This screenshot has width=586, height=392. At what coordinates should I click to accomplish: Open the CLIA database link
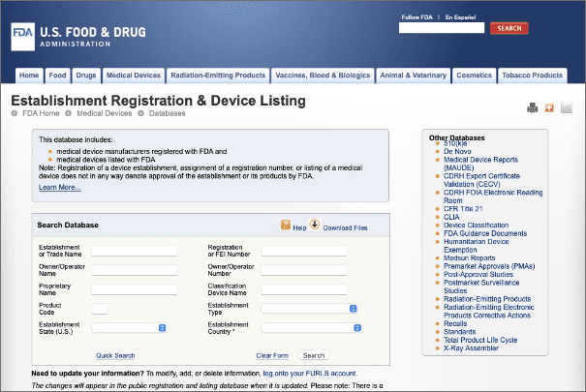[451, 217]
